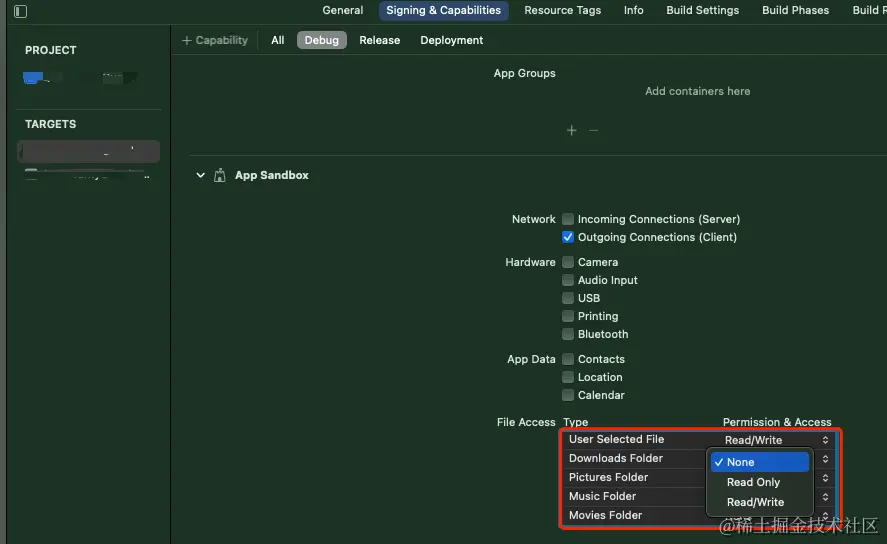The width and height of the screenshot is (887, 544).
Task: Check the Calendar checkbox
Action: (x=568, y=395)
